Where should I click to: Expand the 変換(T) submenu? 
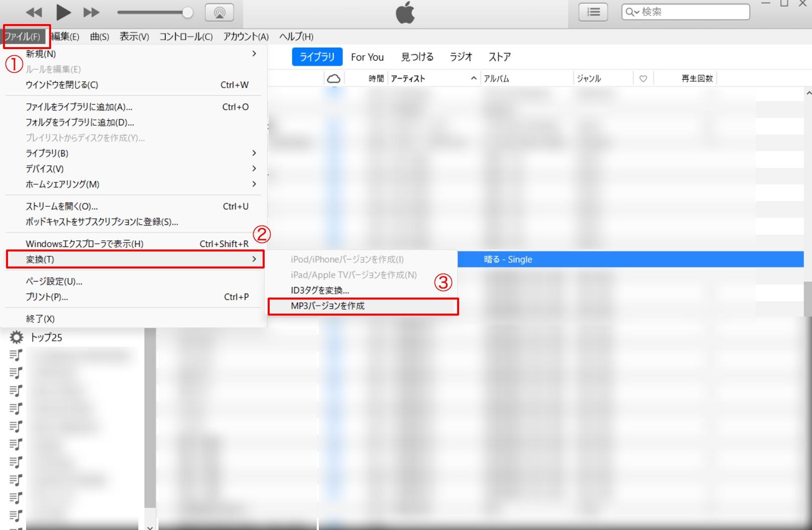click(x=134, y=259)
